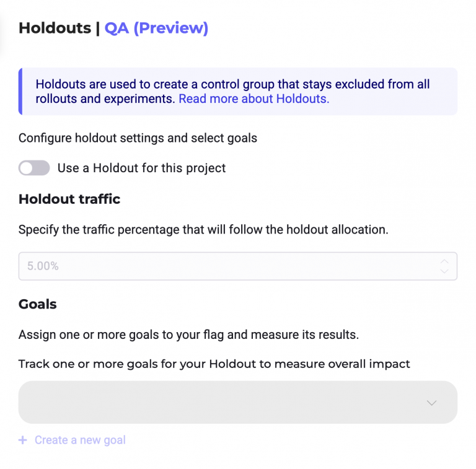Click the plus icon beside Create a new goal

click(23, 440)
